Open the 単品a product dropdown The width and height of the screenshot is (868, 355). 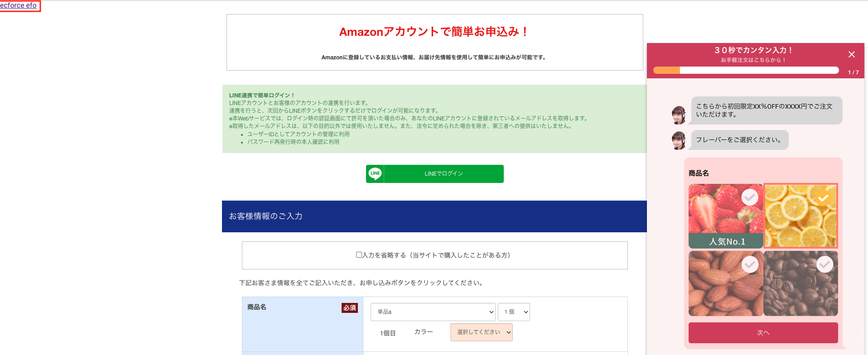click(433, 312)
